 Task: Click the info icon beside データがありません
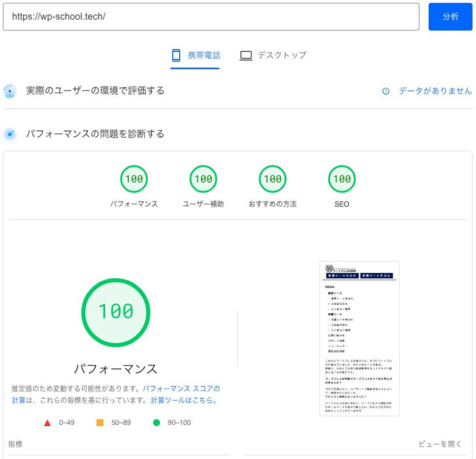pos(386,91)
